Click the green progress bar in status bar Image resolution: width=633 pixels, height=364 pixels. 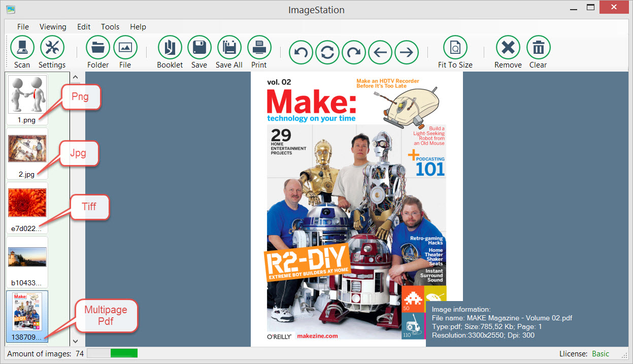click(x=124, y=353)
